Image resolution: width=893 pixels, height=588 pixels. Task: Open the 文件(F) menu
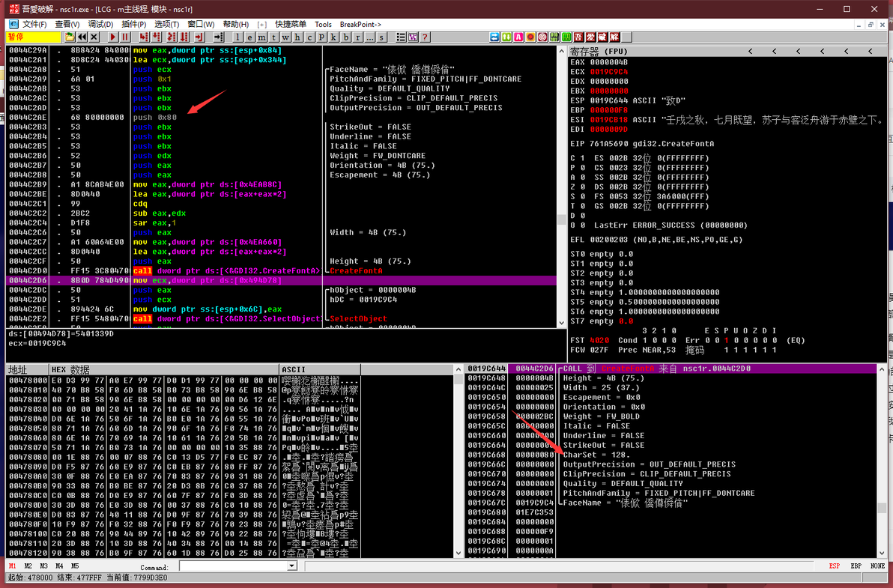(x=34, y=25)
